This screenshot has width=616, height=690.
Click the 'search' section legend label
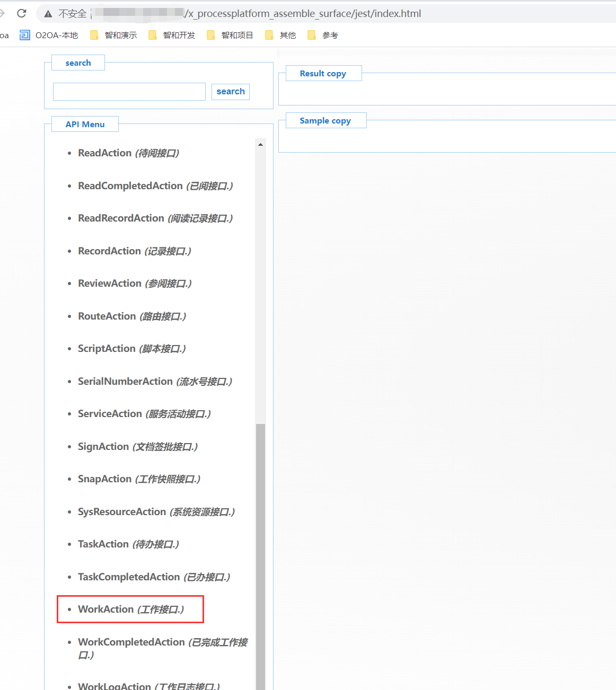pos(78,63)
